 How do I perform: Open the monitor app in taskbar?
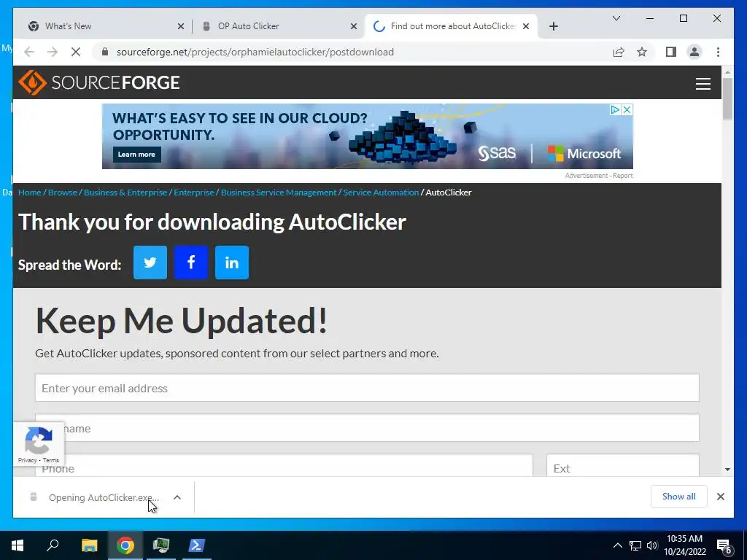(x=161, y=545)
